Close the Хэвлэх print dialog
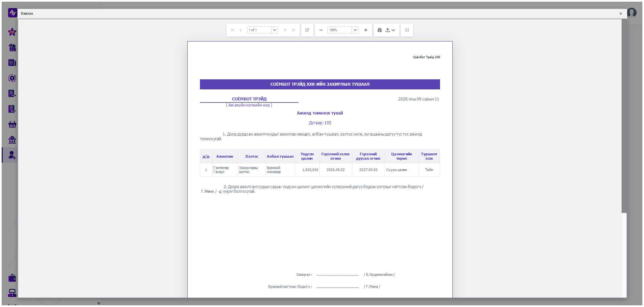Viewport: 644px width, 307px height. (x=621, y=14)
